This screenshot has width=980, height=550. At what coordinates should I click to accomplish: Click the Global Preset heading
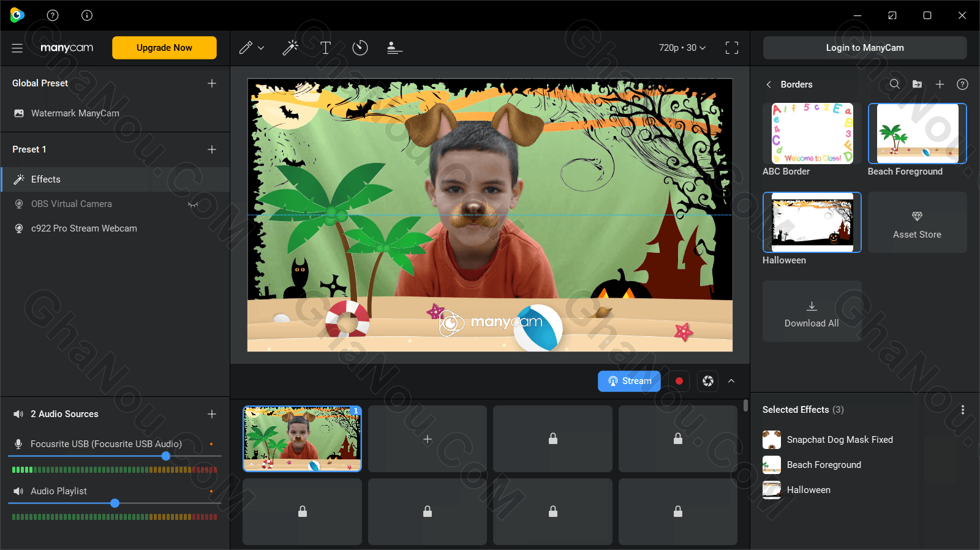click(x=40, y=83)
